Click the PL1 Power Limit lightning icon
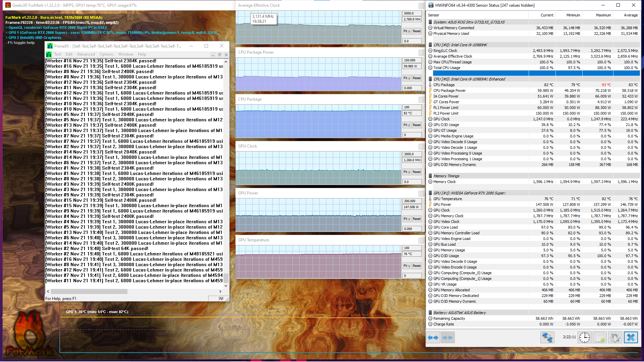The width and height of the screenshot is (644, 362). point(430,108)
